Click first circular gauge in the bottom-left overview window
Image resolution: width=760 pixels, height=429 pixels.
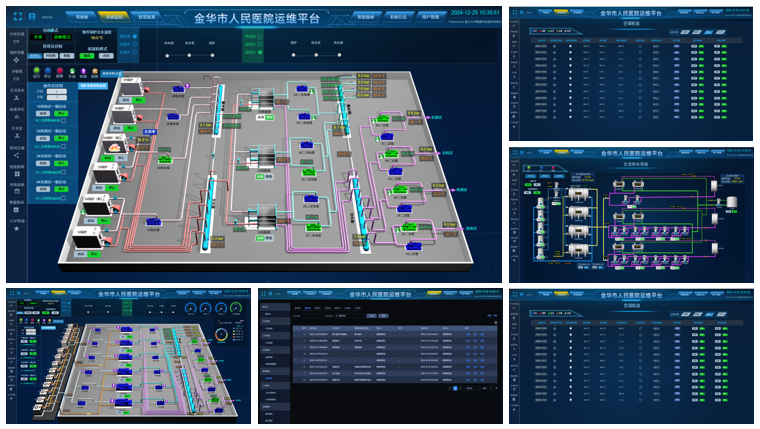point(190,308)
